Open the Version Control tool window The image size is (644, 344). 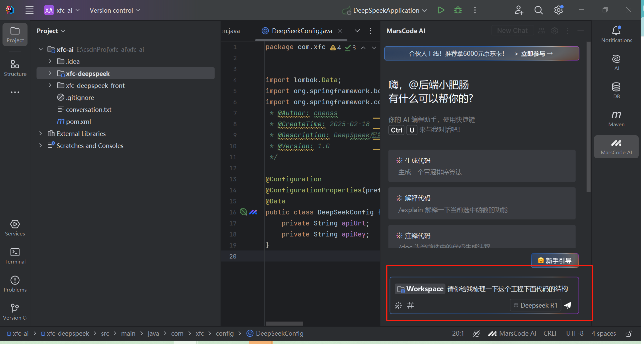tap(15, 312)
